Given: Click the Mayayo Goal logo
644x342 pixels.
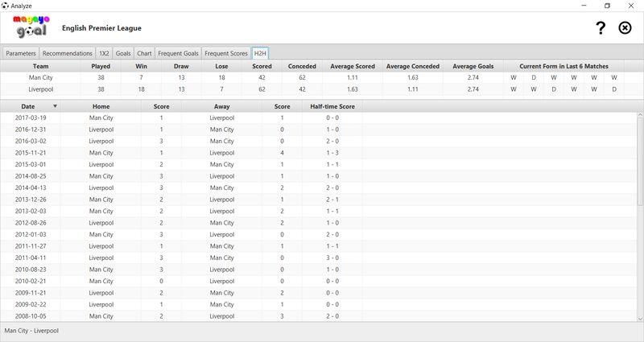Looking at the screenshot, I should pyautogui.click(x=31, y=27).
